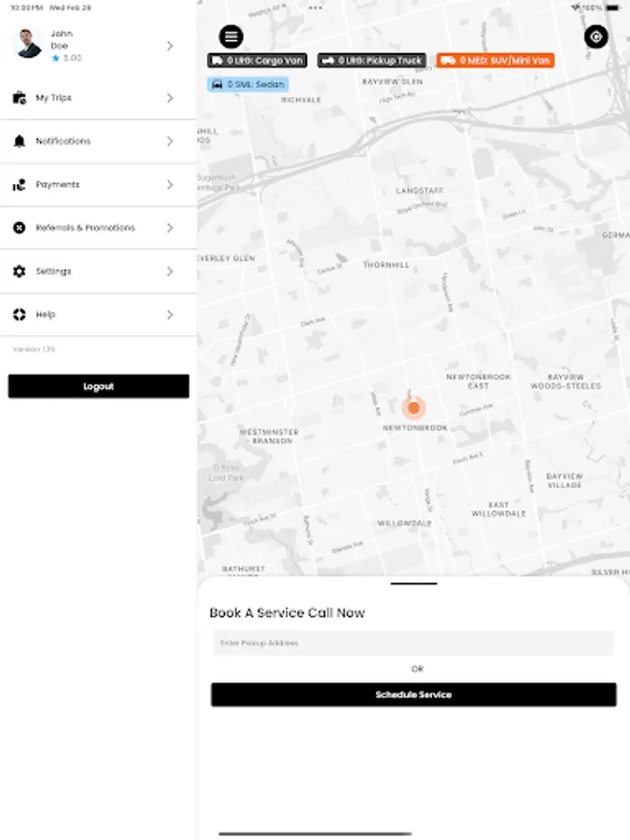Toggle the LRG: Cargo Van chip off
This screenshot has height=840, width=630.
coord(258,60)
